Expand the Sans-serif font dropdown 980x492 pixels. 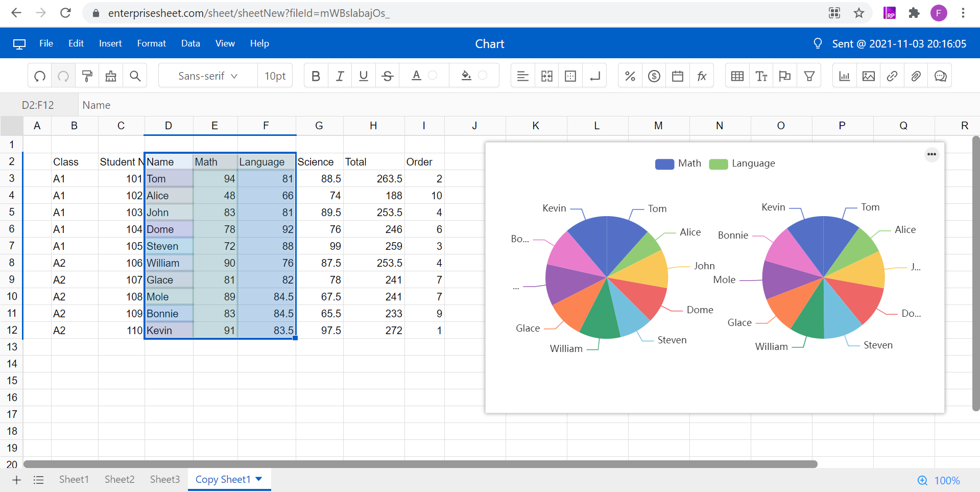207,76
